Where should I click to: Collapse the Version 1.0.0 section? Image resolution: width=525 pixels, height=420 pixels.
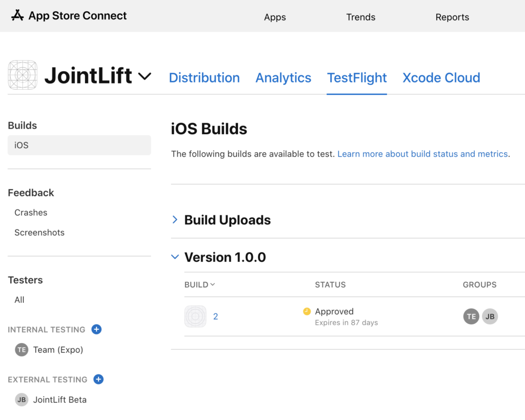(175, 257)
